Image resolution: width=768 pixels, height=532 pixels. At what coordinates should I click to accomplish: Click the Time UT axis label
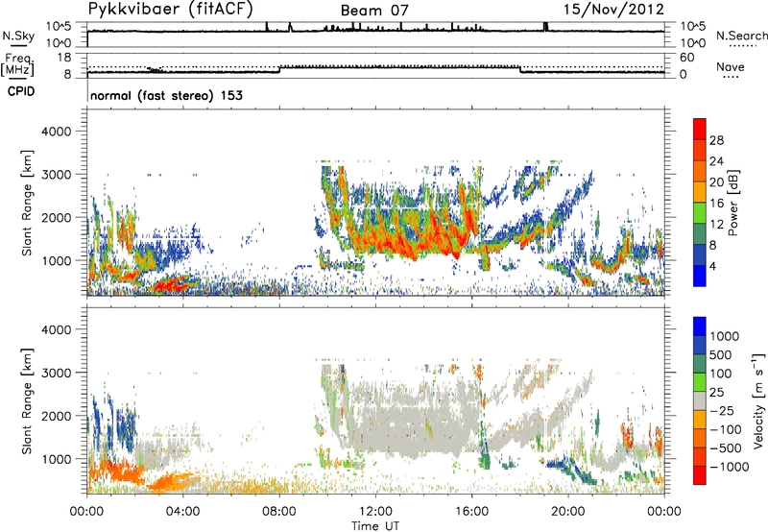(x=375, y=526)
